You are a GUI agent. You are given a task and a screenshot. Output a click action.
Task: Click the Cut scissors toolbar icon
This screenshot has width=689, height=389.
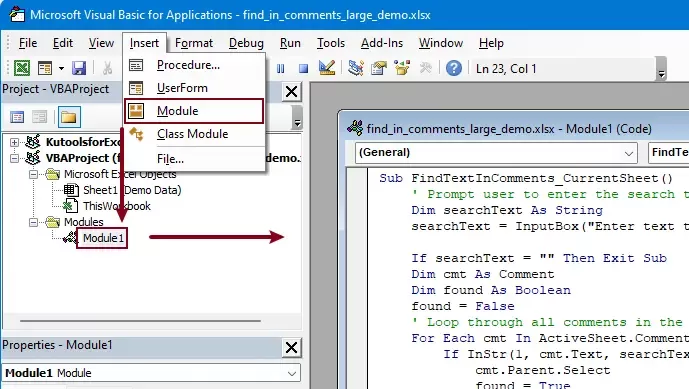coord(107,68)
